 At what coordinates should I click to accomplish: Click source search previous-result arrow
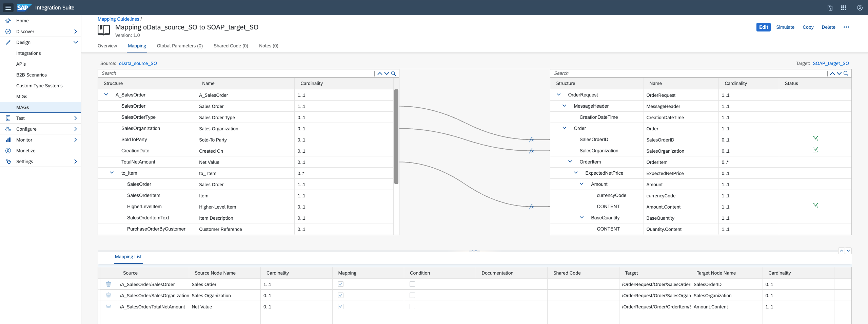point(380,73)
